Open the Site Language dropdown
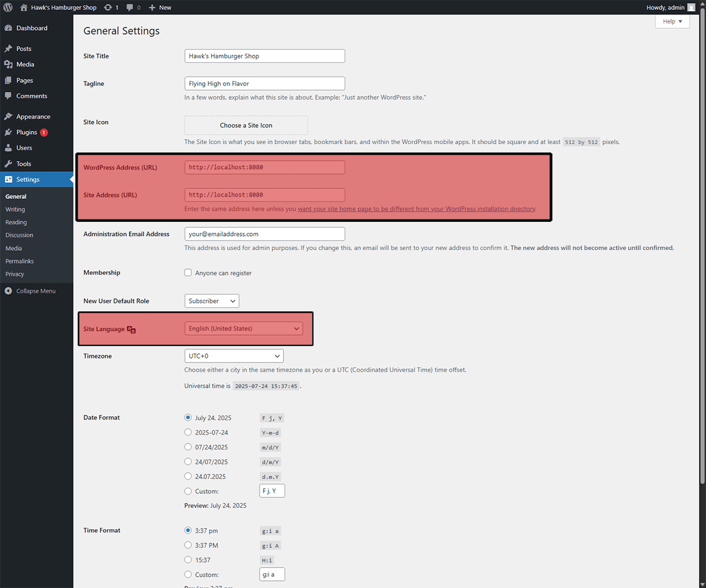This screenshot has height=588, width=706. (x=244, y=328)
